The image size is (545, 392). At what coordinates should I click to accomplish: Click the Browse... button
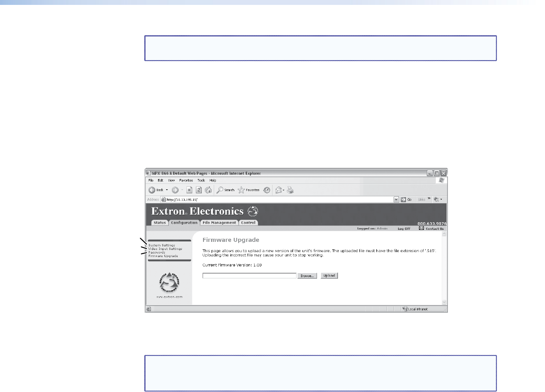click(307, 276)
